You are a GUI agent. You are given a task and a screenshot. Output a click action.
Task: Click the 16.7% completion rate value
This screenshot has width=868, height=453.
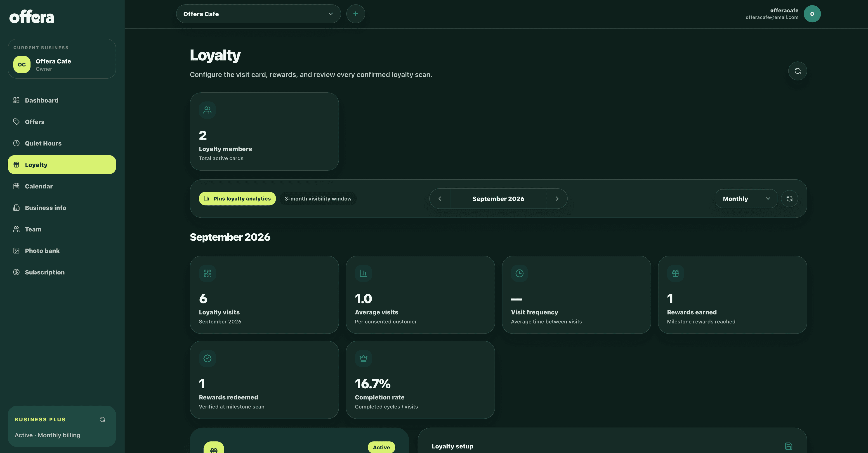[372, 384]
